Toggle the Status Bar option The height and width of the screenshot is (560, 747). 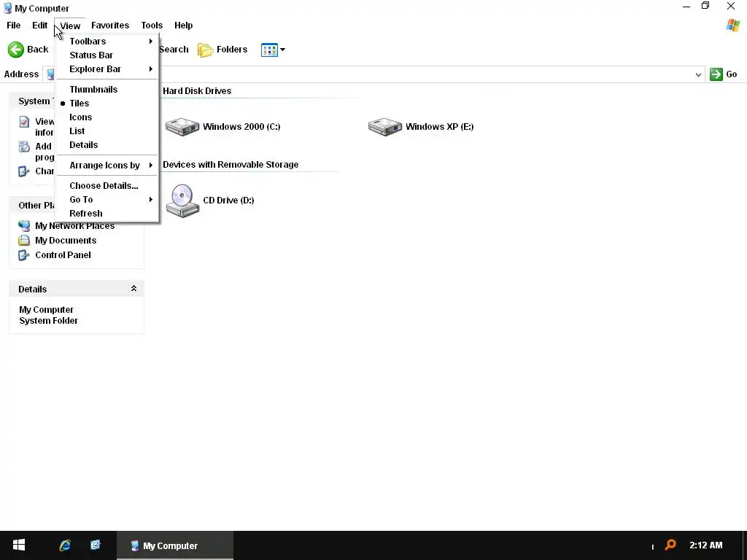(107, 55)
